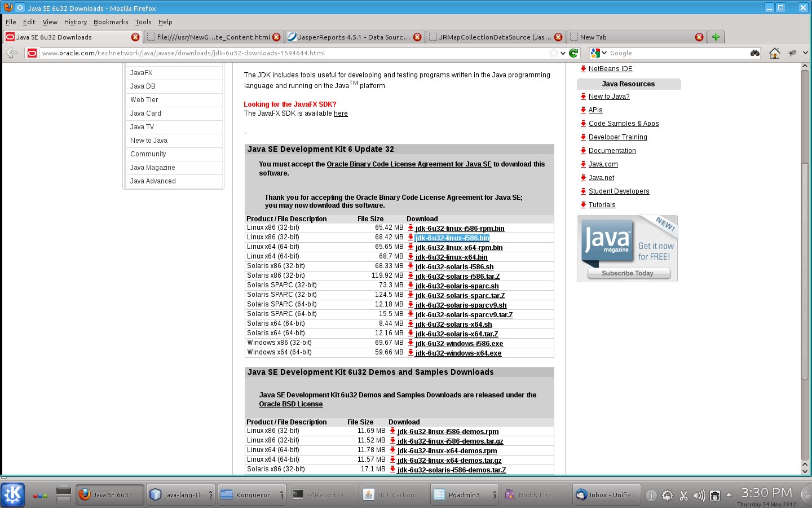The width and height of the screenshot is (812, 508).
Task: Reload the page with the green refresh icon
Action: (x=573, y=53)
